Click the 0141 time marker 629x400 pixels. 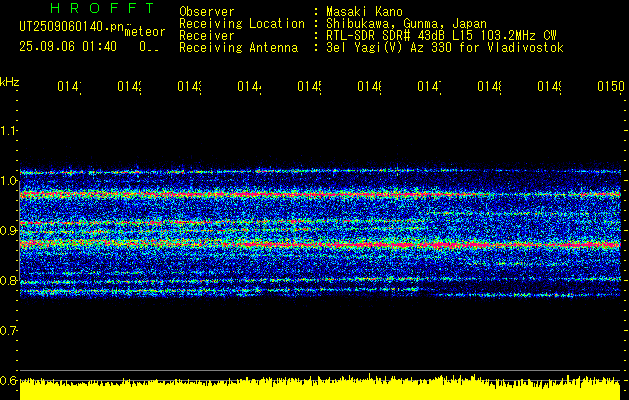click(x=69, y=86)
